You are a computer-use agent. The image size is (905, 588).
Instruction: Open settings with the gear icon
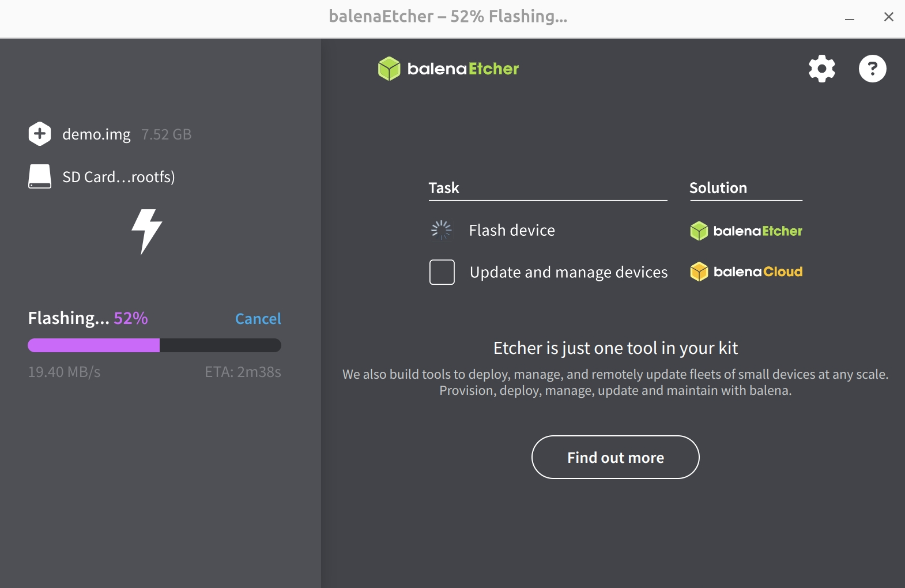(822, 69)
